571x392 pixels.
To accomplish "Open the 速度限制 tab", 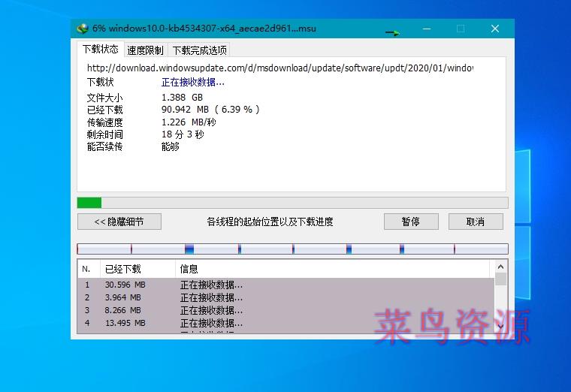I will (x=145, y=50).
